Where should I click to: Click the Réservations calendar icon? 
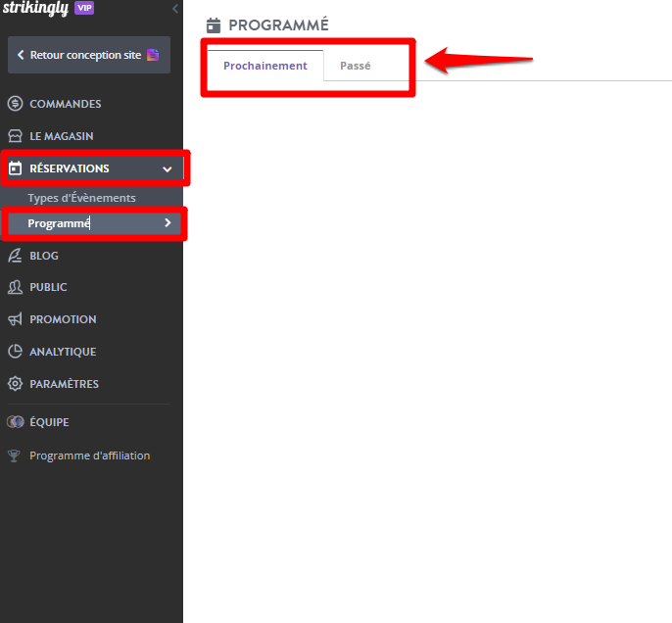[15, 168]
